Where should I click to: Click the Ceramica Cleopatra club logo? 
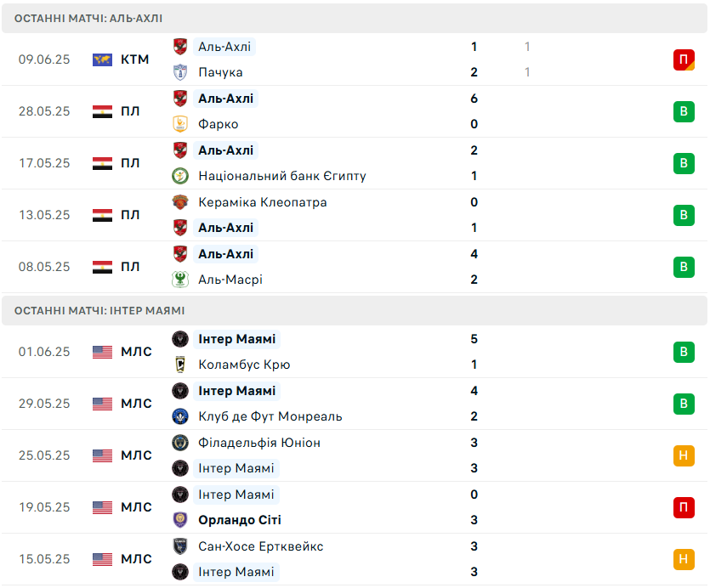[x=180, y=202]
